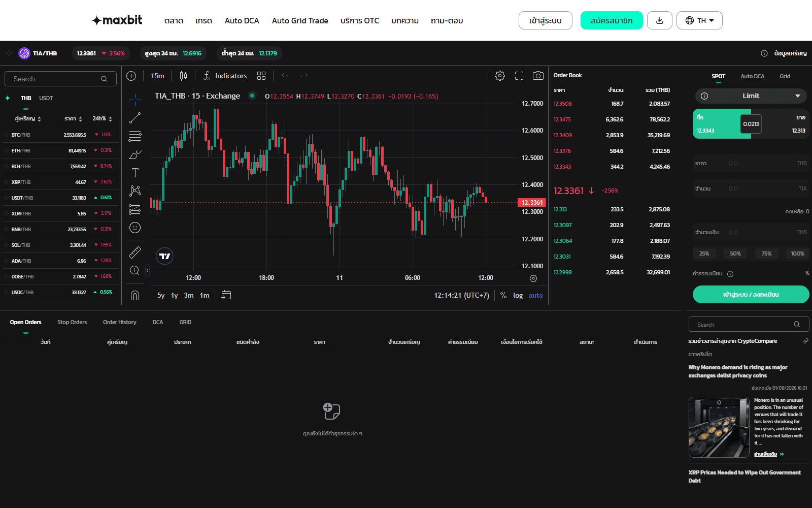Open the Auto Grid Trade menu item
Viewport: 812px width, 508px height.
(300, 21)
